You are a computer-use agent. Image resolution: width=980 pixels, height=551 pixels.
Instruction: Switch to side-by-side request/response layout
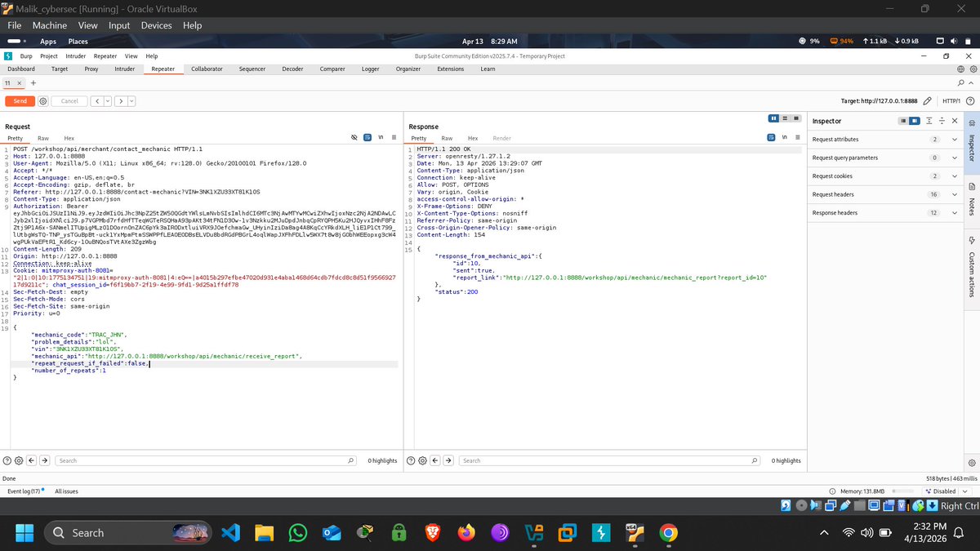(x=773, y=118)
